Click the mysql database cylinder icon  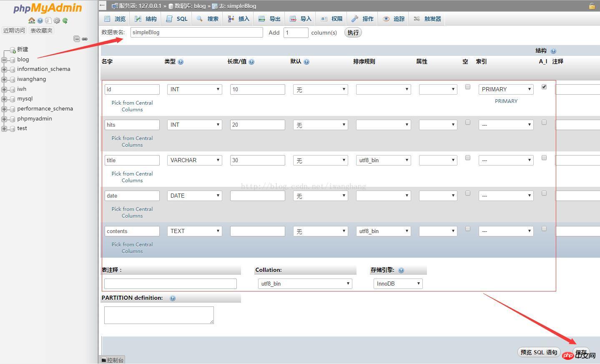(x=13, y=99)
